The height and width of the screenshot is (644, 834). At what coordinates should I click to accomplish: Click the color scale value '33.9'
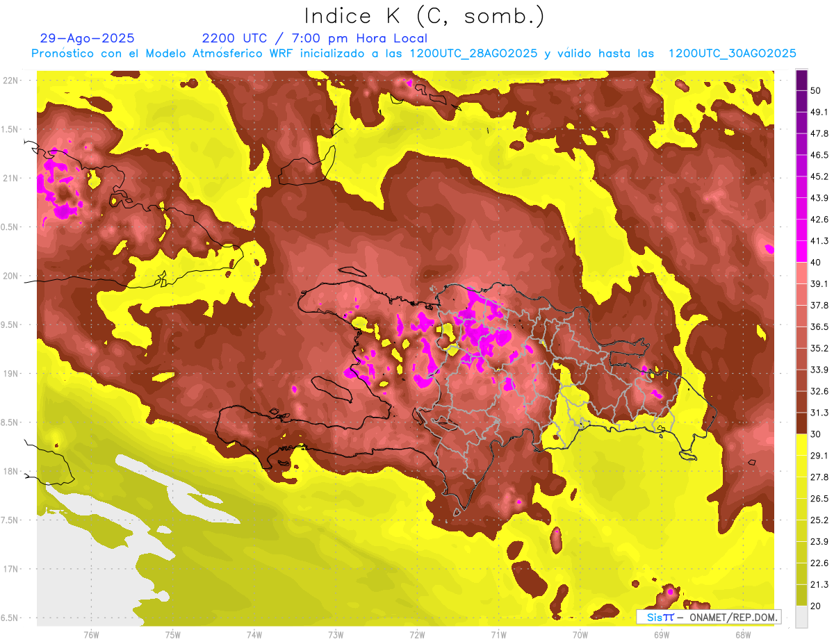tap(819, 370)
